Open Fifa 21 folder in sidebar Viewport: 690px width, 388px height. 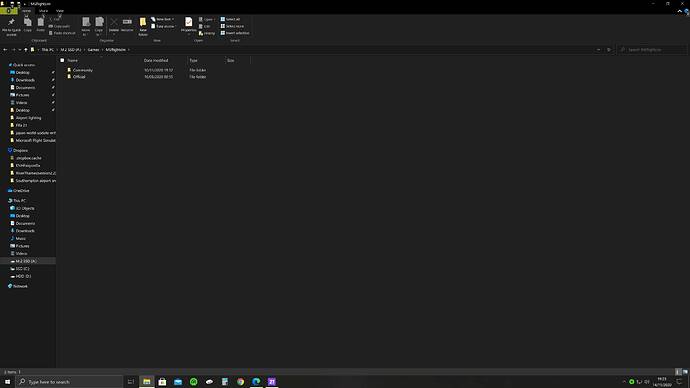[x=21, y=125]
